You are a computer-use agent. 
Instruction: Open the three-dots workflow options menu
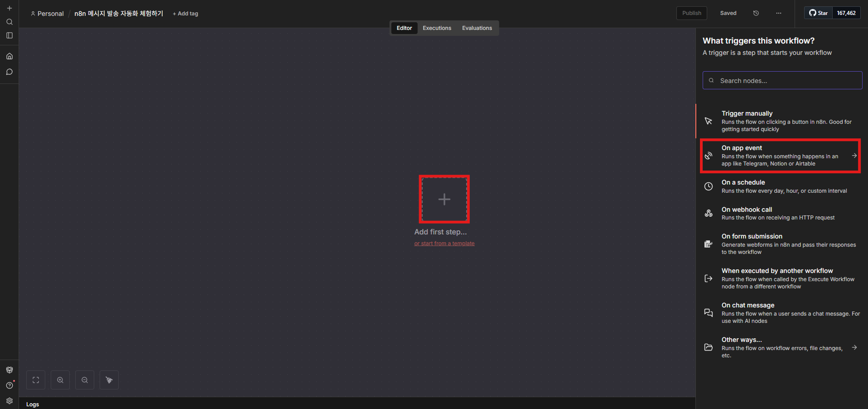pos(778,13)
